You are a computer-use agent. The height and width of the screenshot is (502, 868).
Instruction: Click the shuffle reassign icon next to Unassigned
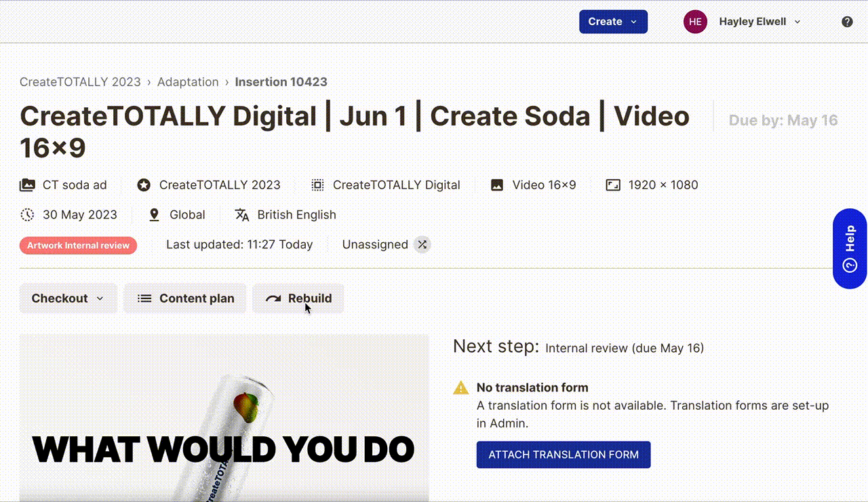422,244
